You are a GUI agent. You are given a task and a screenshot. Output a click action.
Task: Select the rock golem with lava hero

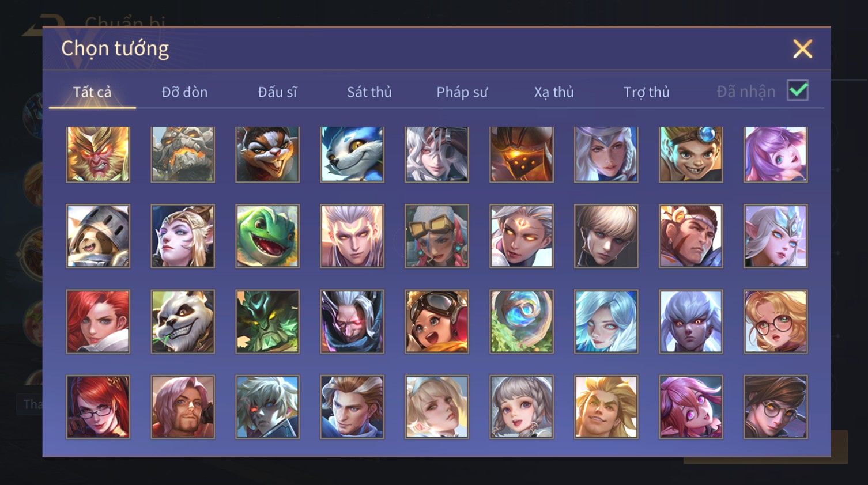[183, 154]
